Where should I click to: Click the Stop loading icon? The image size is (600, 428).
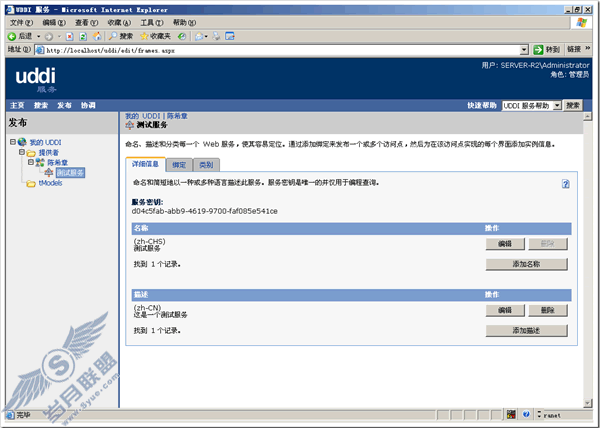click(x=70, y=37)
